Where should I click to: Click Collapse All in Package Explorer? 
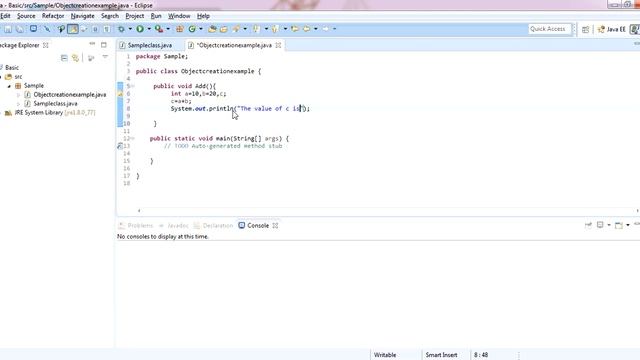[64, 58]
